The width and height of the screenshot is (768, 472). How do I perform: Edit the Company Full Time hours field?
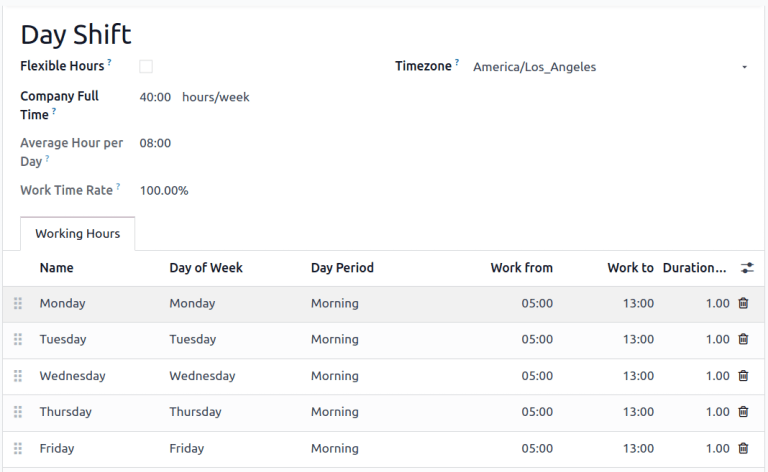point(155,97)
